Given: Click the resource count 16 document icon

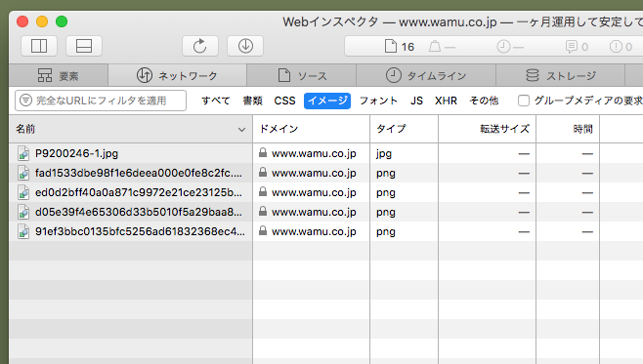Looking at the screenshot, I should (391, 46).
